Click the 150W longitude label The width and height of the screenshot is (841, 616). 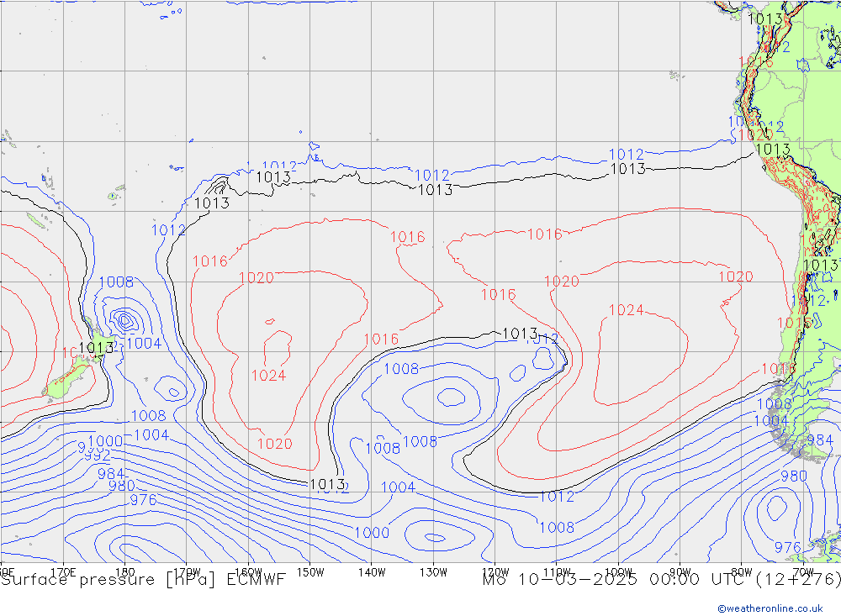[x=310, y=572]
